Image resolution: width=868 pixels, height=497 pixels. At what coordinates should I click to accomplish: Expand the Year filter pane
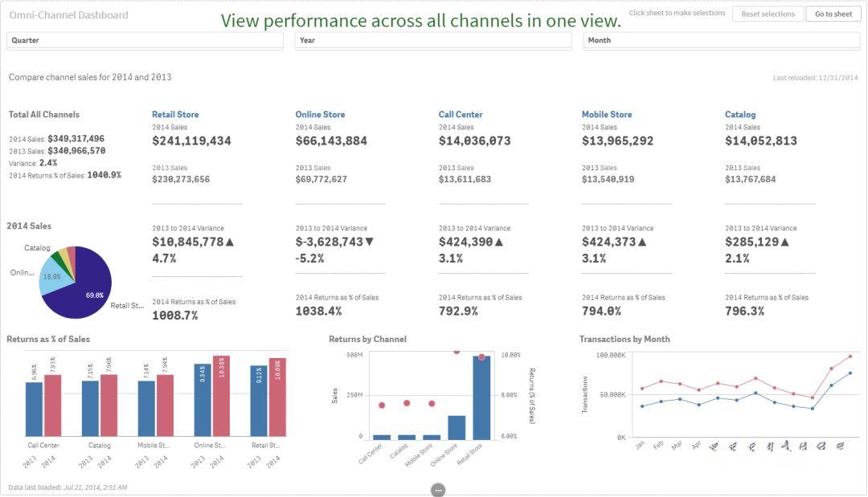click(x=432, y=40)
